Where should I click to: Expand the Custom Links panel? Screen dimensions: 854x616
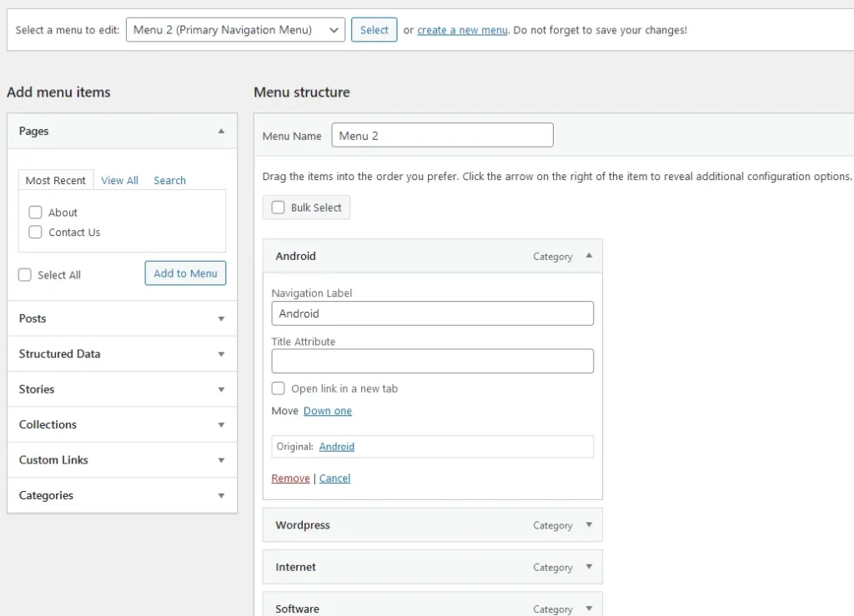click(122, 460)
